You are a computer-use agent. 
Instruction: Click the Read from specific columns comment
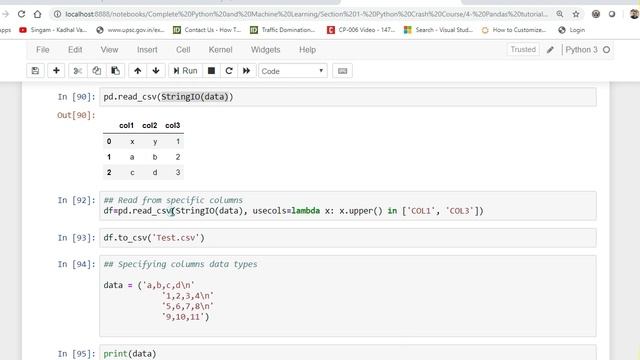173,200
